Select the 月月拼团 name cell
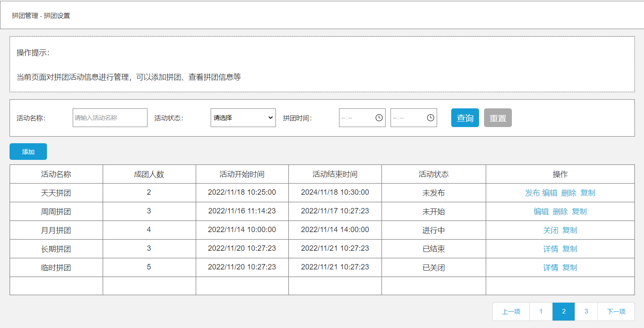Image resolution: width=644 pixels, height=328 pixels. pos(56,230)
